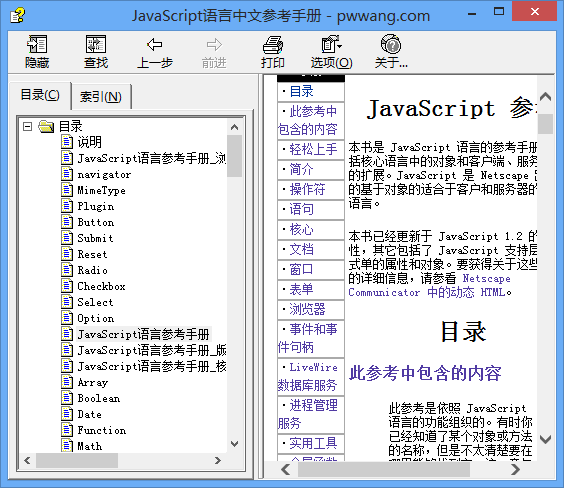Click the tree panel scroll-up arrow
Screen dimensions: 564x488
click(x=235, y=127)
